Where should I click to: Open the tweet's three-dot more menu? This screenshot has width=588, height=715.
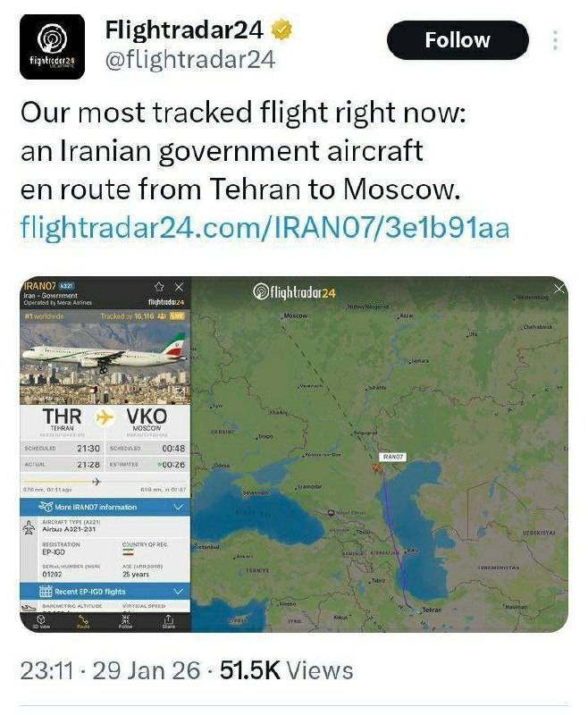[555, 41]
